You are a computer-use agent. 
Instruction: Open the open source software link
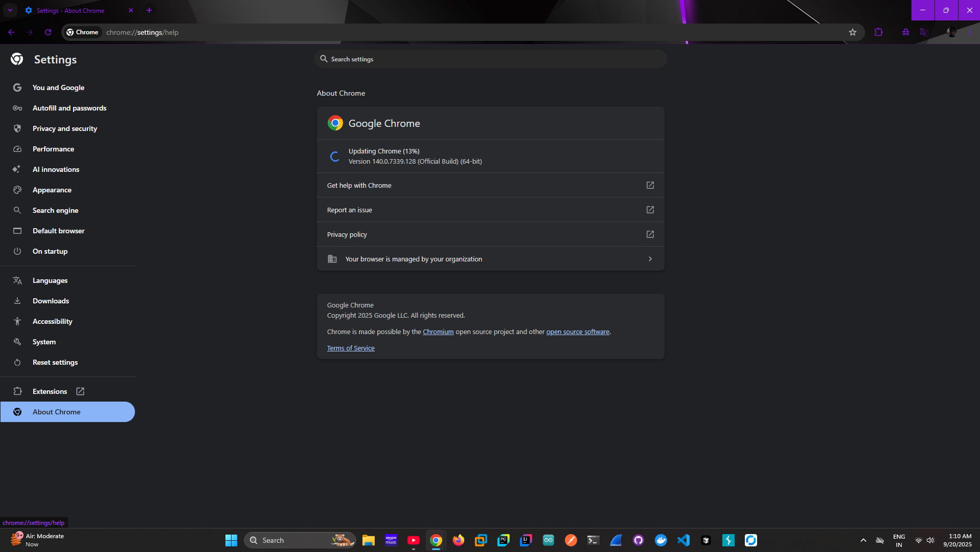[x=578, y=332]
